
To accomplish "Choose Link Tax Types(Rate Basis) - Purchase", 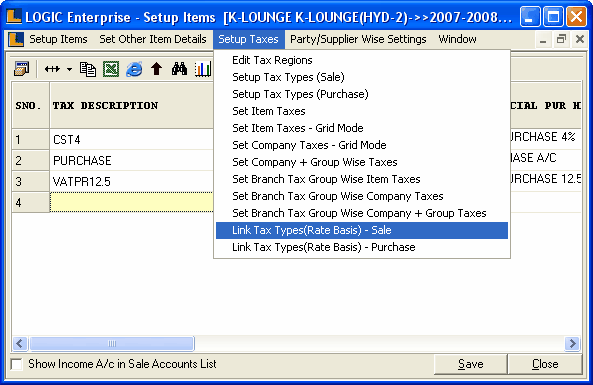I will click(x=362, y=247).
